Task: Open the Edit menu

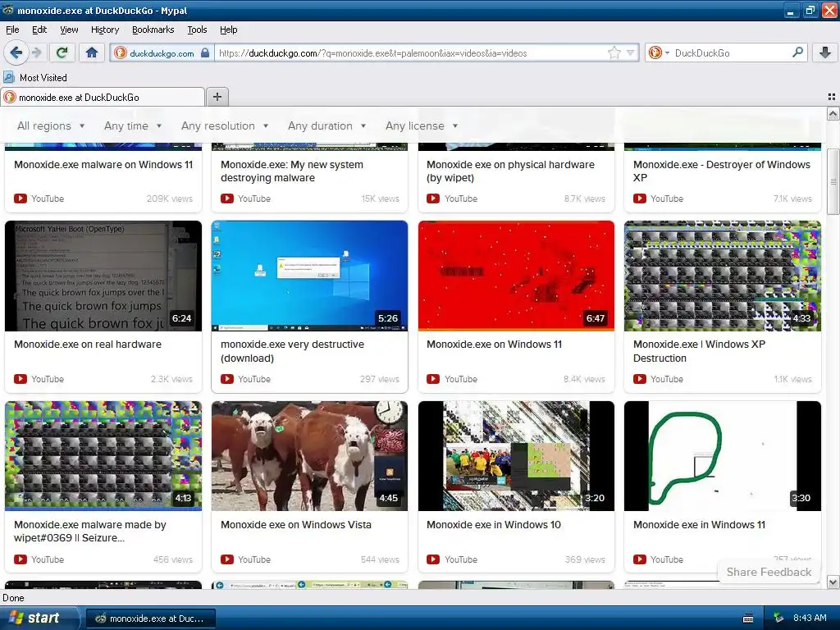Action: coord(39,30)
